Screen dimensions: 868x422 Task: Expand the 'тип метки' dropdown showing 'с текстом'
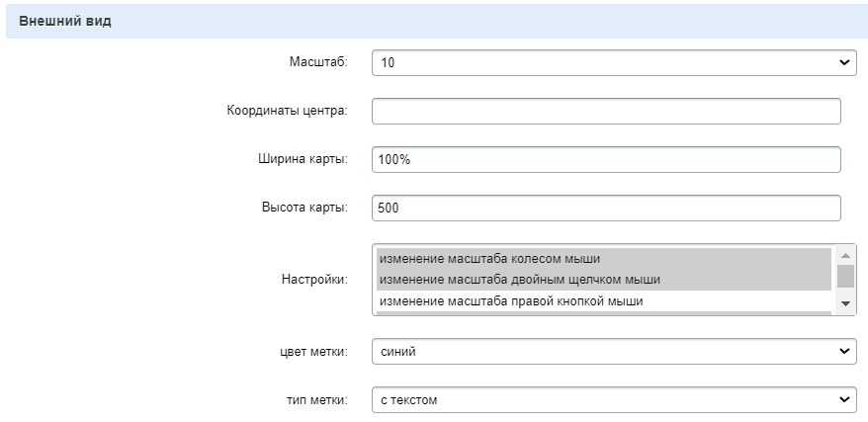(613, 400)
